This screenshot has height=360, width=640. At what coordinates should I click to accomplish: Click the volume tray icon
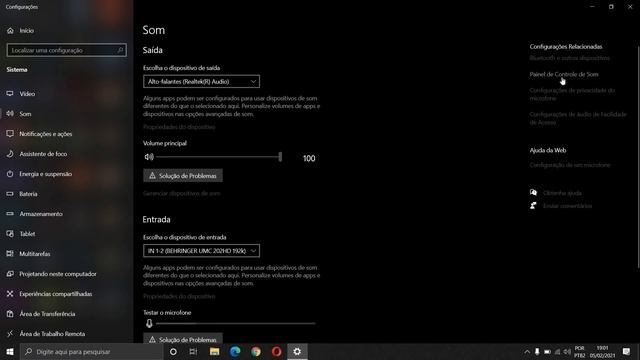[x=567, y=352]
